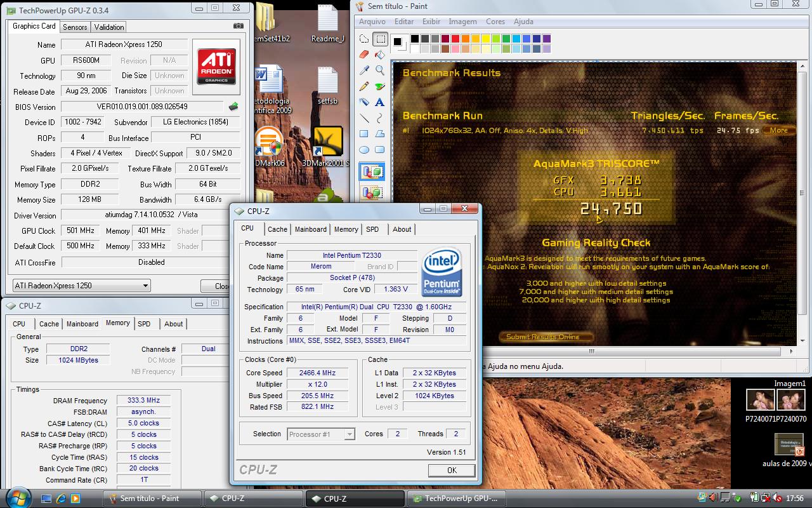Select the Text tool in Paint

[379, 102]
